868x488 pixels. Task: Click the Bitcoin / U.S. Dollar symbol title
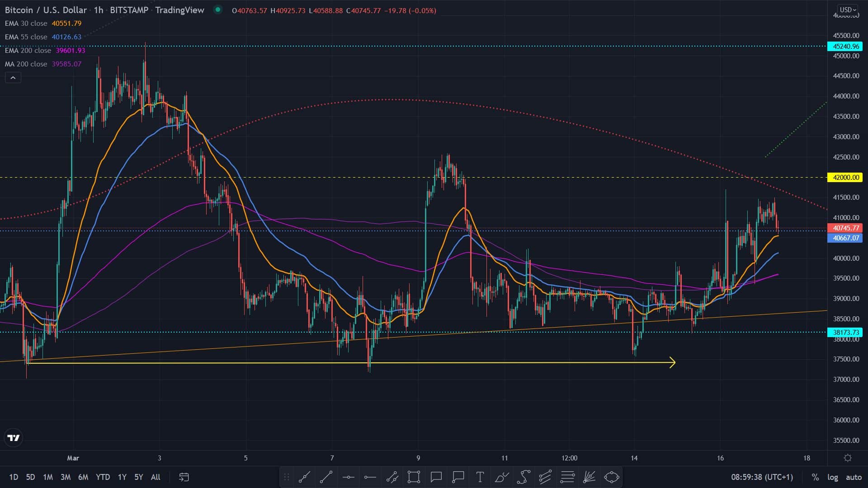coord(46,10)
